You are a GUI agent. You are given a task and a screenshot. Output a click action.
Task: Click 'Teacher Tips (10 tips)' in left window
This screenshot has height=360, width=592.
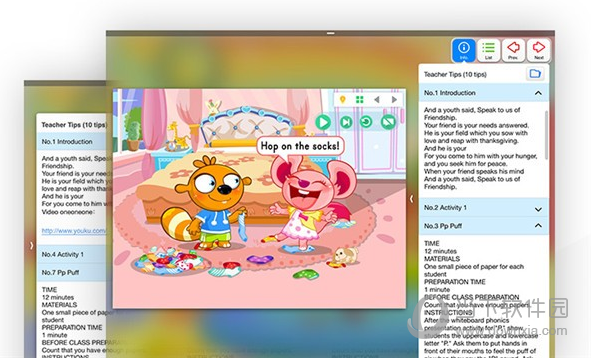74,125
